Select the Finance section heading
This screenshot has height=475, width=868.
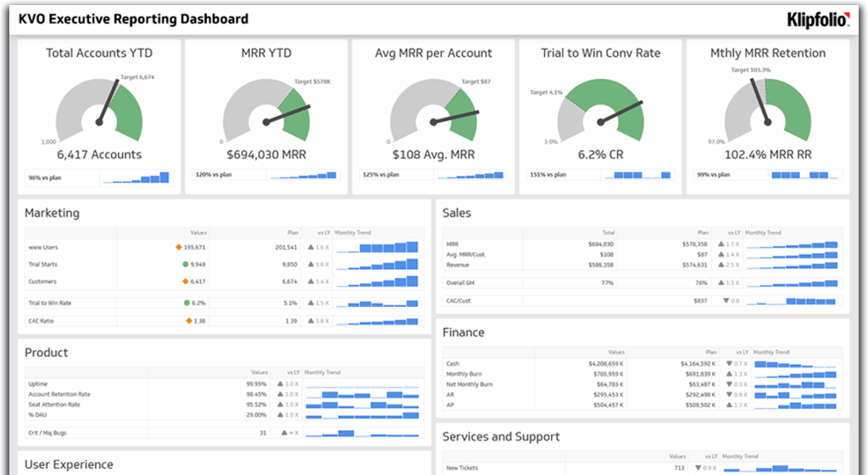pos(464,332)
